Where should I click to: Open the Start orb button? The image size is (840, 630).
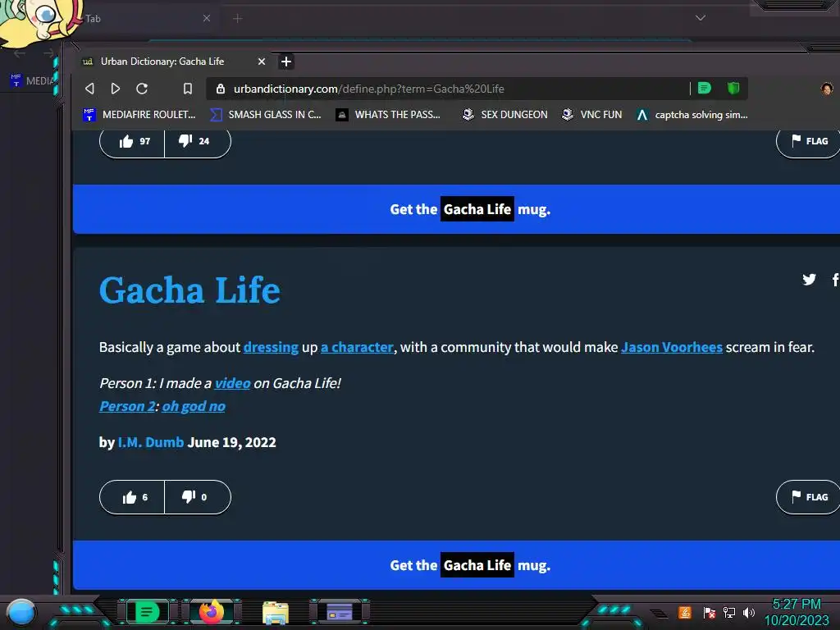pyautogui.click(x=21, y=612)
